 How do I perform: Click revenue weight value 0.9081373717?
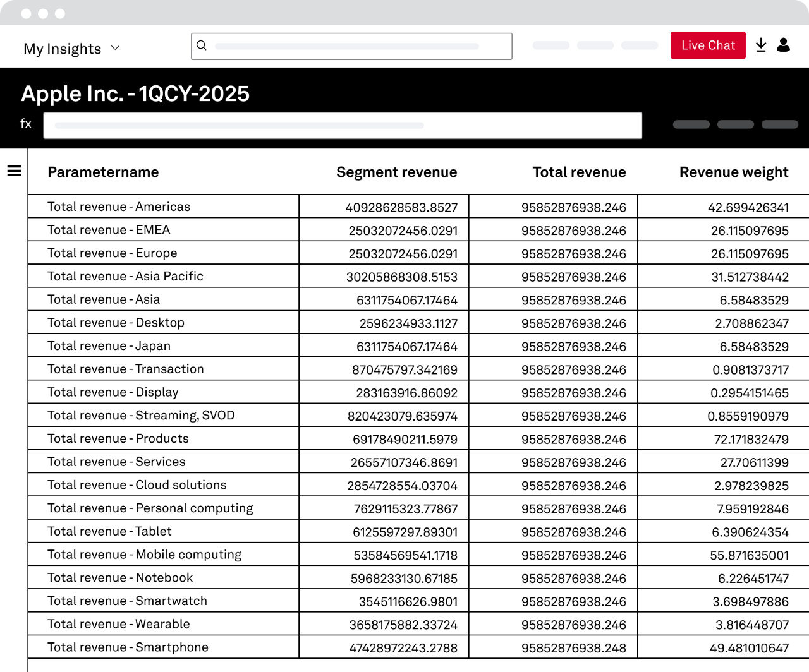click(750, 370)
